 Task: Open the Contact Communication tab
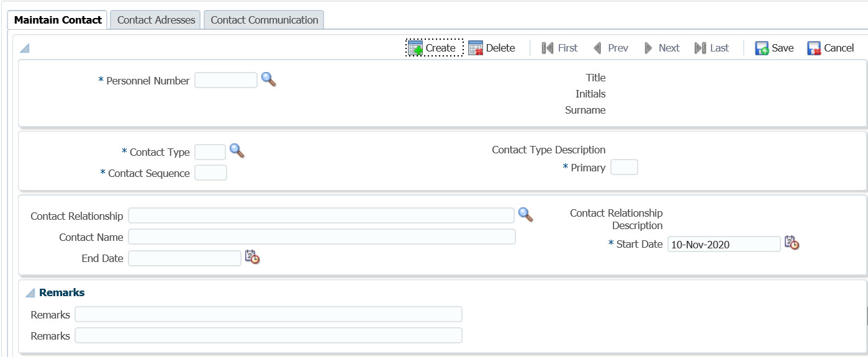(264, 20)
